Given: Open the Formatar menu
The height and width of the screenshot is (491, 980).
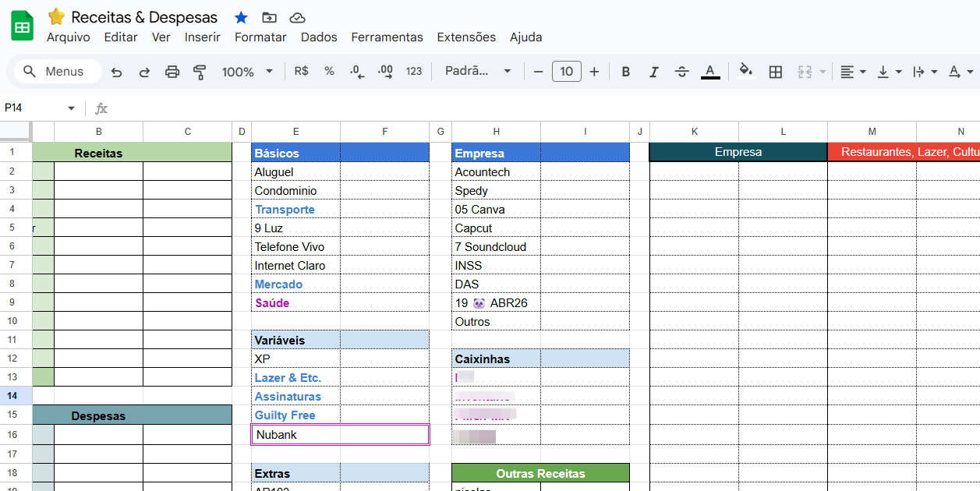Looking at the screenshot, I should coord(260,37).
